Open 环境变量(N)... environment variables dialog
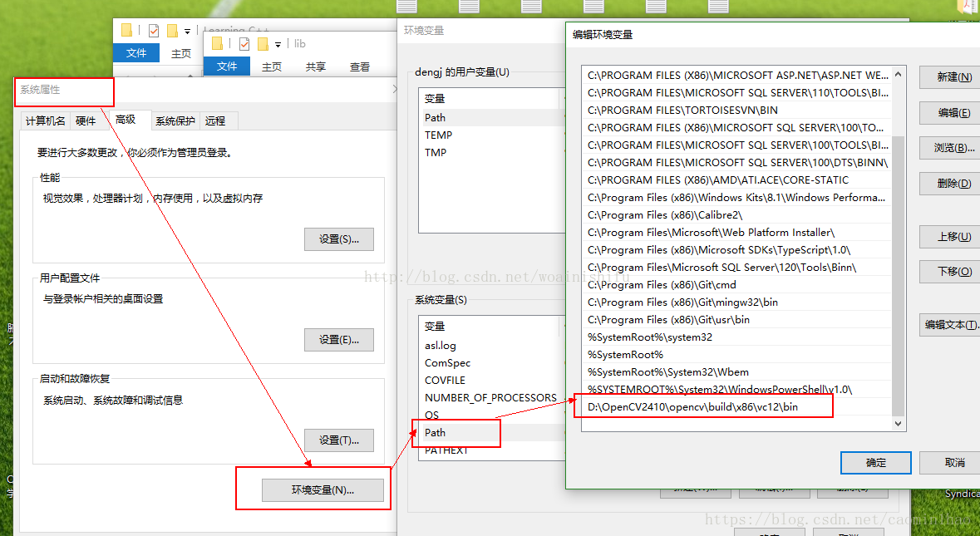980x536 pixels. (323, 490)
